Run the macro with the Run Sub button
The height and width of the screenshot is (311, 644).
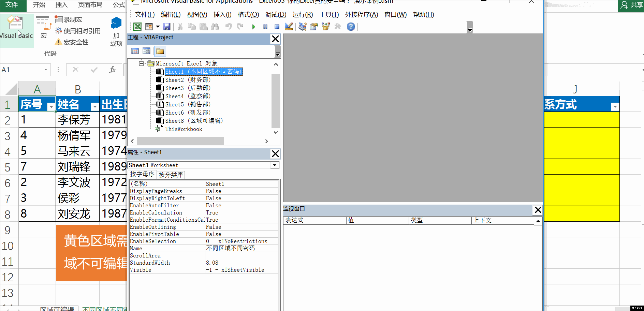(x=254, y=27)
